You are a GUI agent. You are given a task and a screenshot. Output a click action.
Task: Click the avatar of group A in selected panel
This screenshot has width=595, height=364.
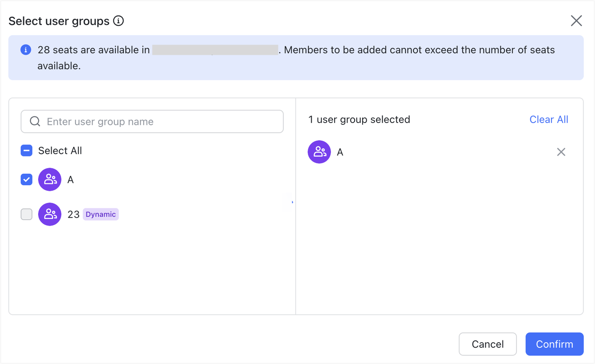tap(319, 152)
